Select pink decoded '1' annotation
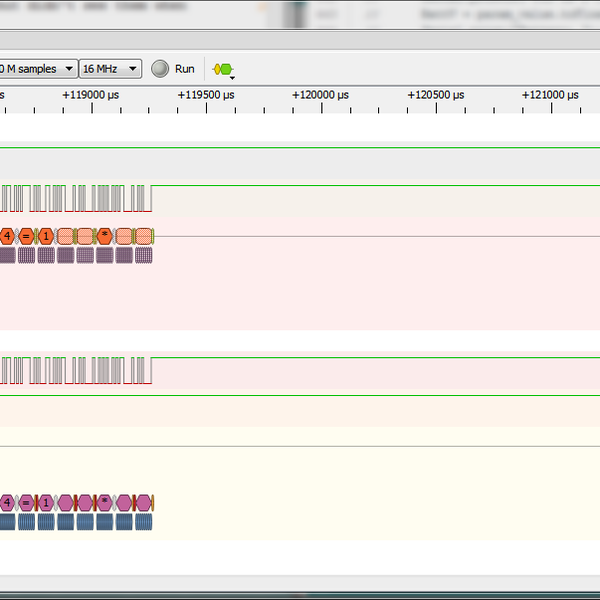Viewport: 600px width, 600px height. [46, 502]
